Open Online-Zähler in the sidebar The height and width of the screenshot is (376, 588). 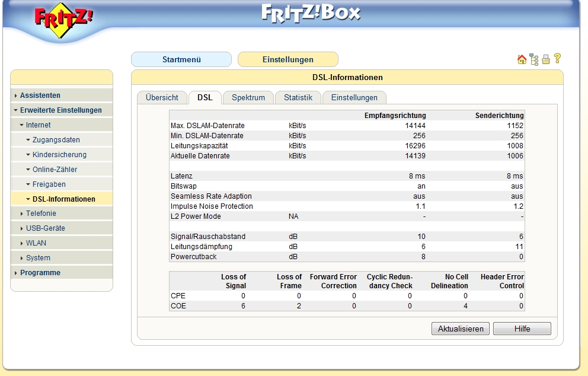55,170
